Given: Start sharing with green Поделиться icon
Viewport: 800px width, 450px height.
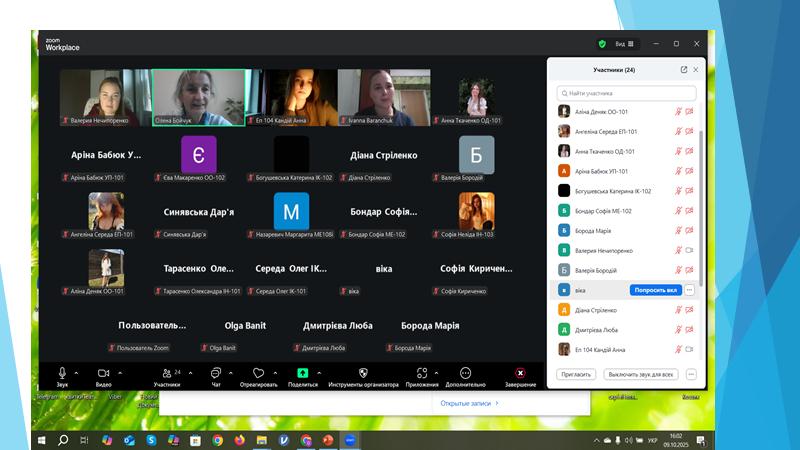Looking at the screenshot, I should [x=302, y=373].
